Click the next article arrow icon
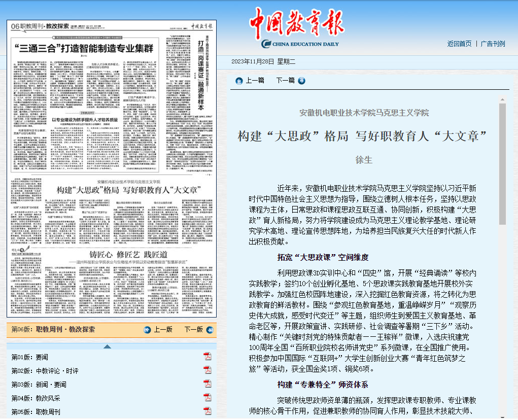This screenshot has width=518, height=420. [x=301, y=81]
